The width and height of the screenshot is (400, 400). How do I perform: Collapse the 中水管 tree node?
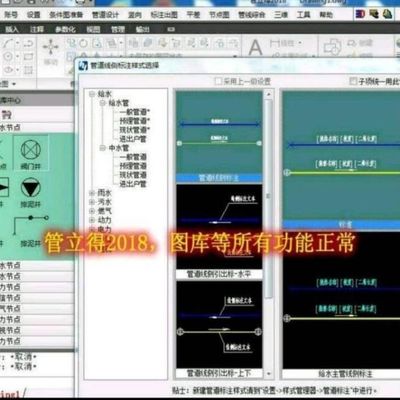click(x=103, y=148)
